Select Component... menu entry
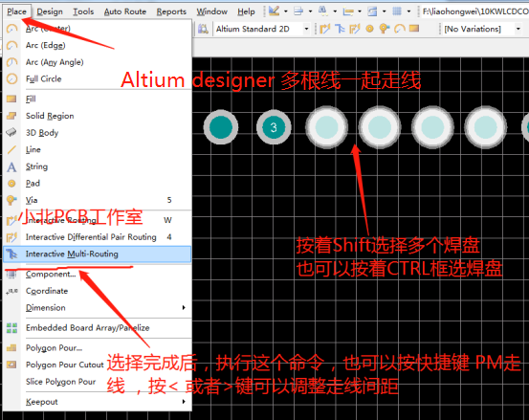This screenshot has width=529, height=420. 98,274
